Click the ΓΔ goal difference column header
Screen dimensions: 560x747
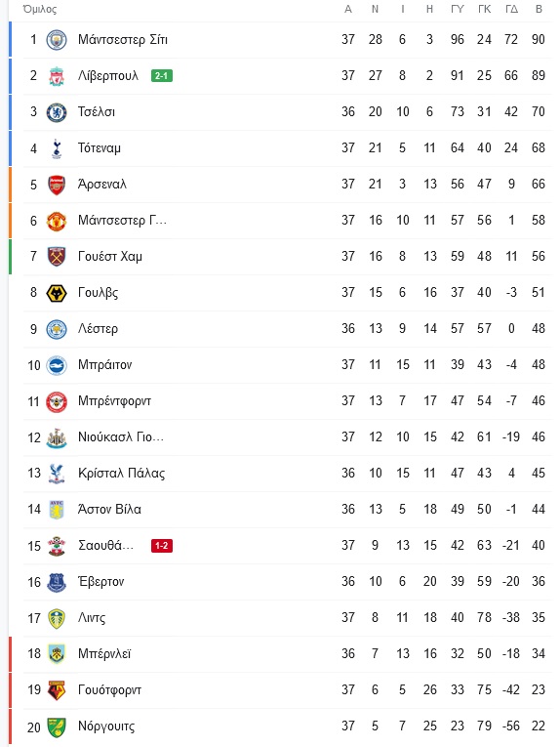tap(511, 9)
